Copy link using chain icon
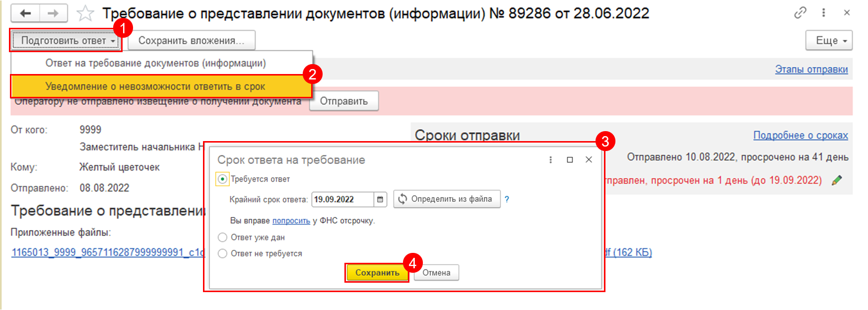Viewport: 868px width, 310px height. click(x=800, y=13)
